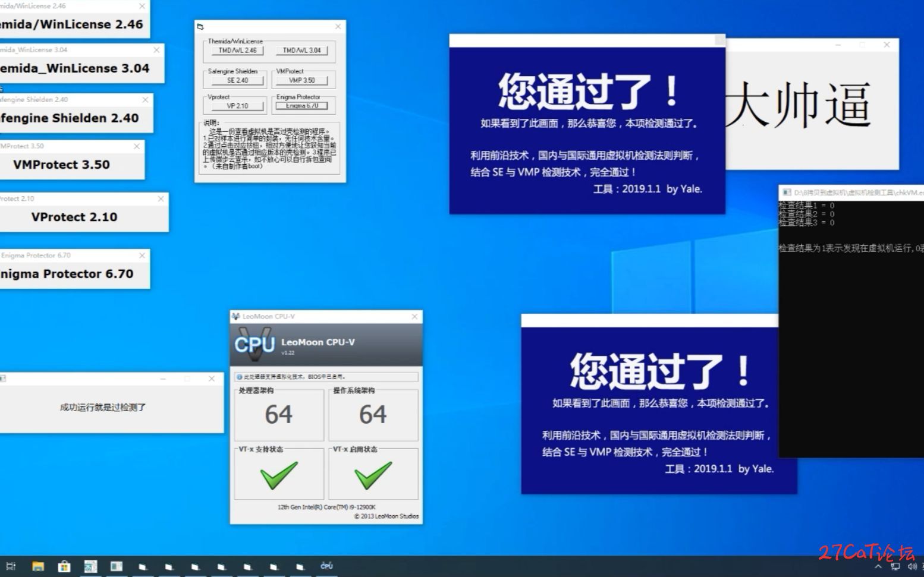This screenshot has width=924, height=577.
Task: Close the Safengine Shielden 2.40 window
Action: pos(145,100)
